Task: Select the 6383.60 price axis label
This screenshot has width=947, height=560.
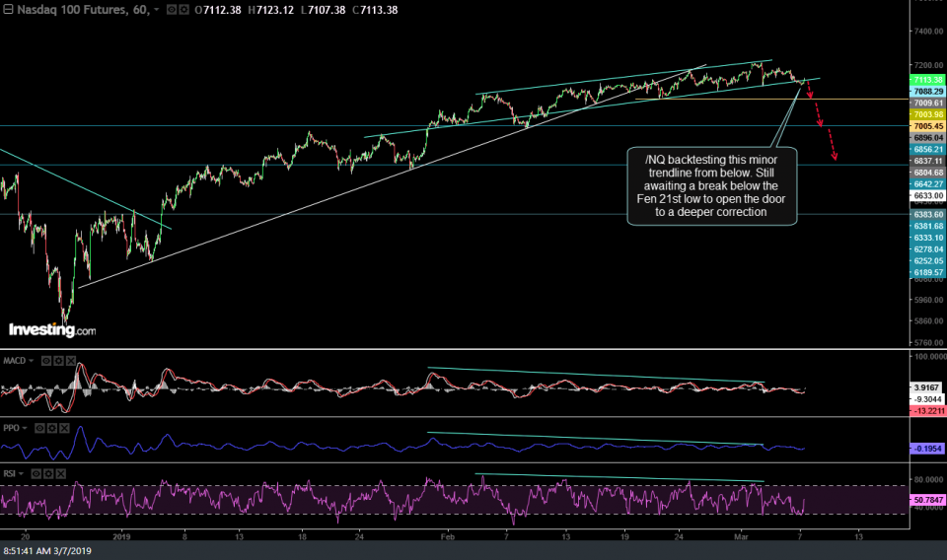Action: point(927,214)
